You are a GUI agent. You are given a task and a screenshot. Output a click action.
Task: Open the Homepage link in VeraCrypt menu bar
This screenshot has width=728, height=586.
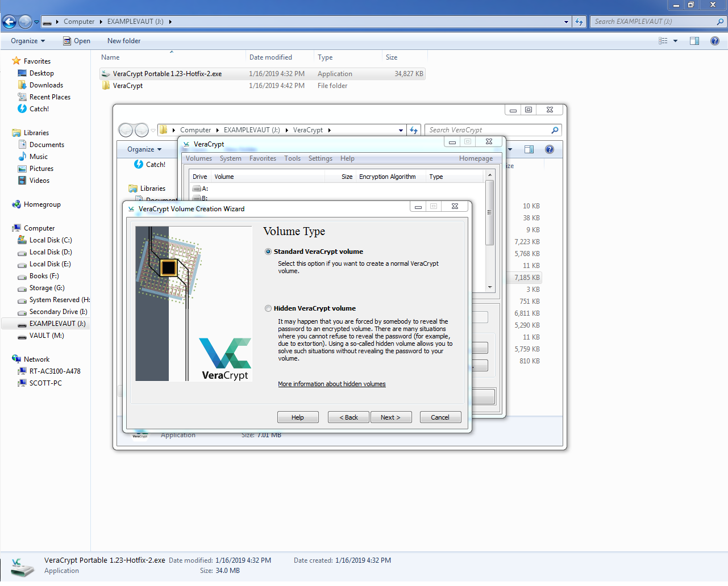[476, 158]
